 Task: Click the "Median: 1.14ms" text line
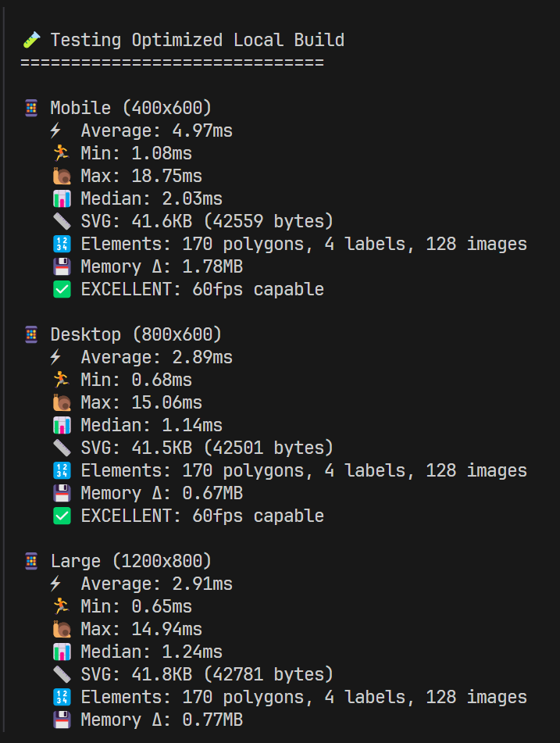pos(152,425)
